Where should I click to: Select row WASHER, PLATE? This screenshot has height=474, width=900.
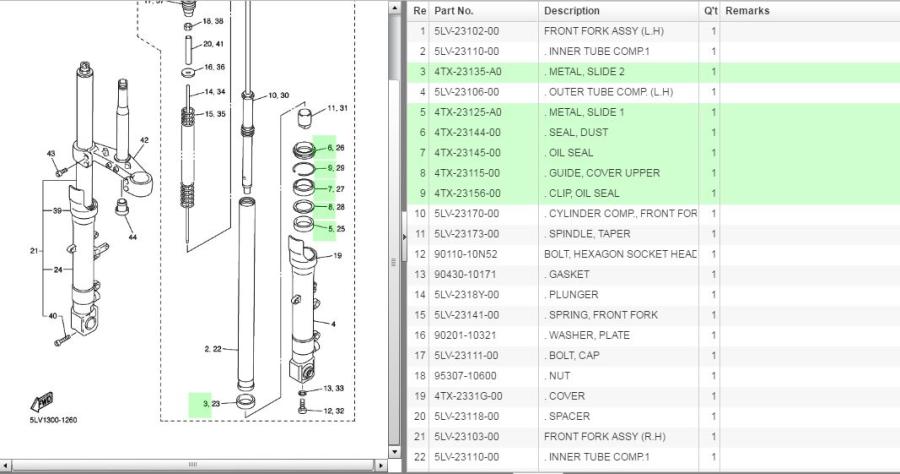654,335
